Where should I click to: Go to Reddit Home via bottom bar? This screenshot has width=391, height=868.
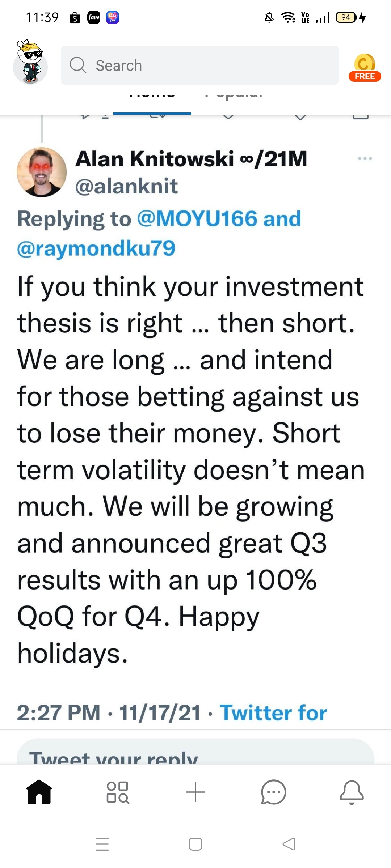click(x=39, y=792)
